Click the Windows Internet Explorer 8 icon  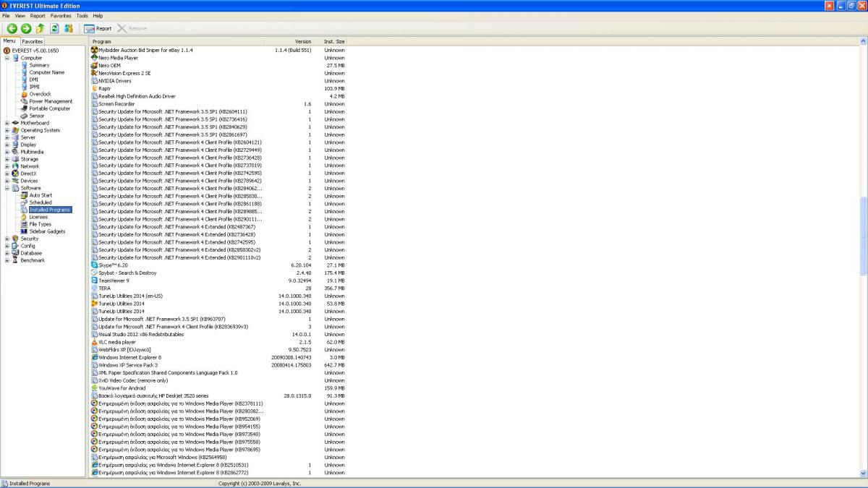pyautogui.click(x=94, y=357)
